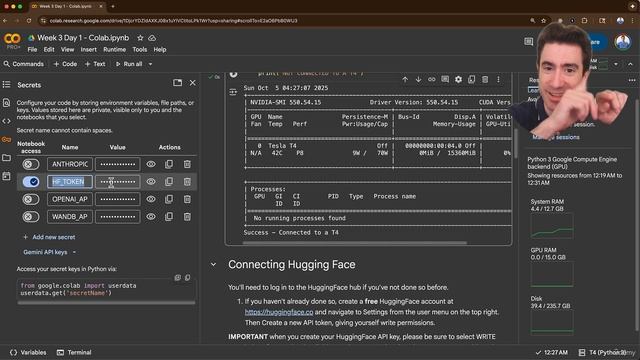Show the OPENAI_AP secret value
Viewport: 640px width, 360px height.
pyautogui.click(x=151, y=199)
